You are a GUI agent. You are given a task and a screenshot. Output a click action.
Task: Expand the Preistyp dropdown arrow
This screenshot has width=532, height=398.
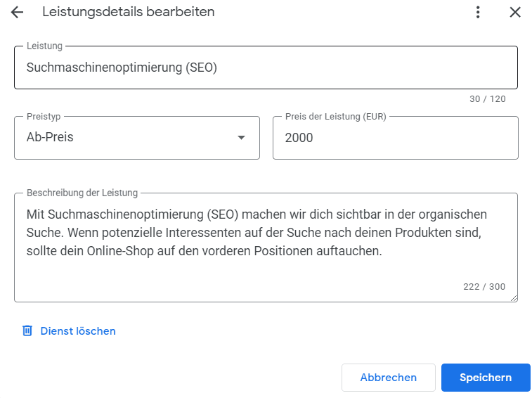pos(241,138)
